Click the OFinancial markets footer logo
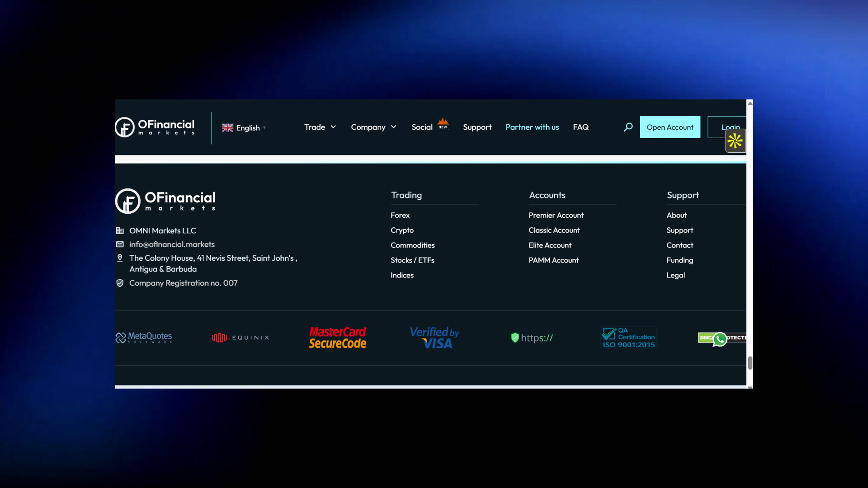 [165, 201]
